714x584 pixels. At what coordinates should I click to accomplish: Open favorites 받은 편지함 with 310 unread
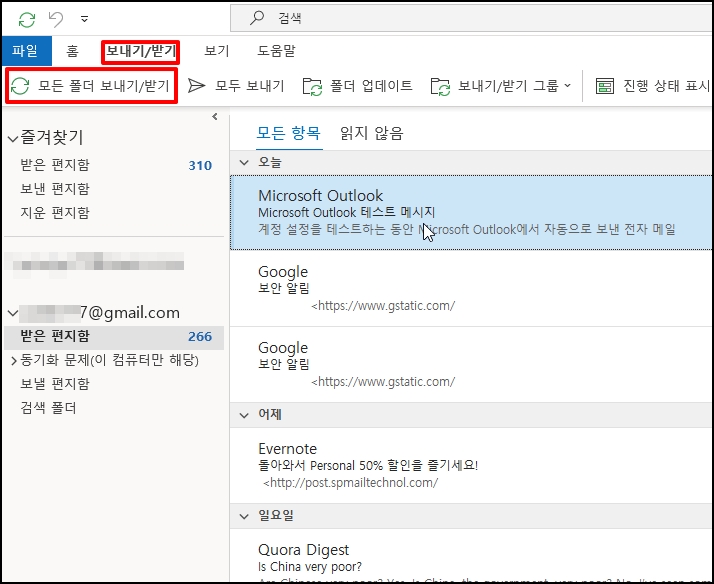coord(114,165)
